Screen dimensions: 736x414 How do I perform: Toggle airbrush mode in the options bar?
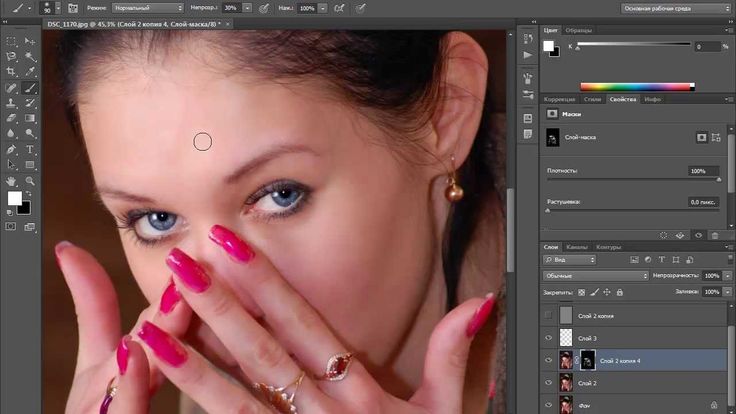tap(339, 8)
